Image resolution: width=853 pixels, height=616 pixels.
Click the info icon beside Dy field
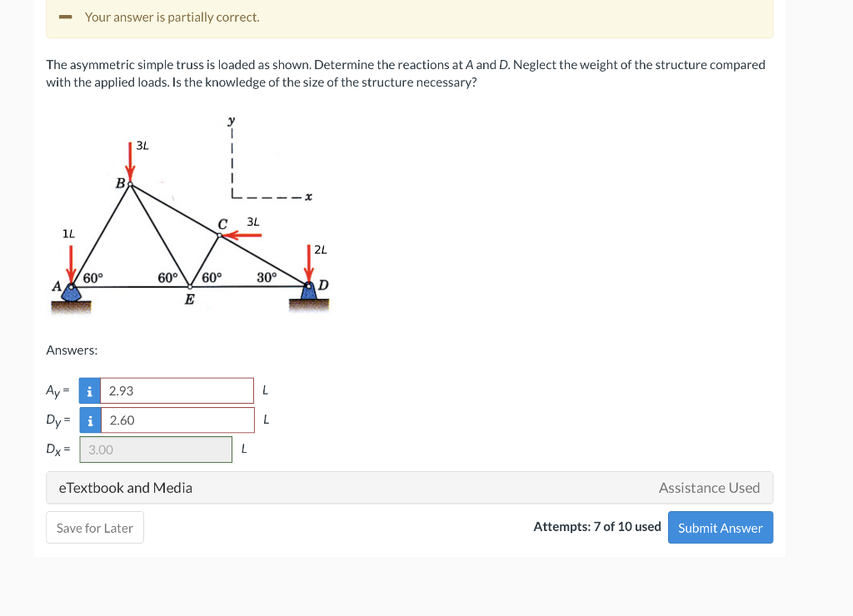tap(90, 420)
